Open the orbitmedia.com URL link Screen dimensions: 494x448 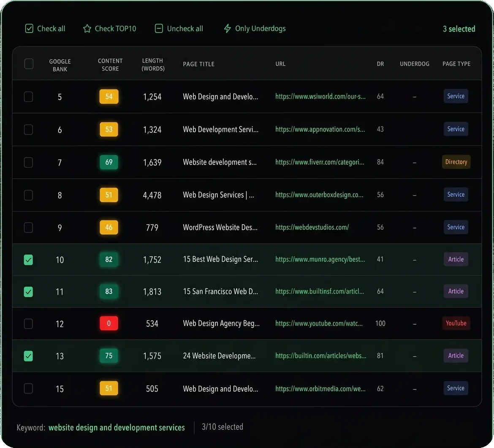[320, 388]
